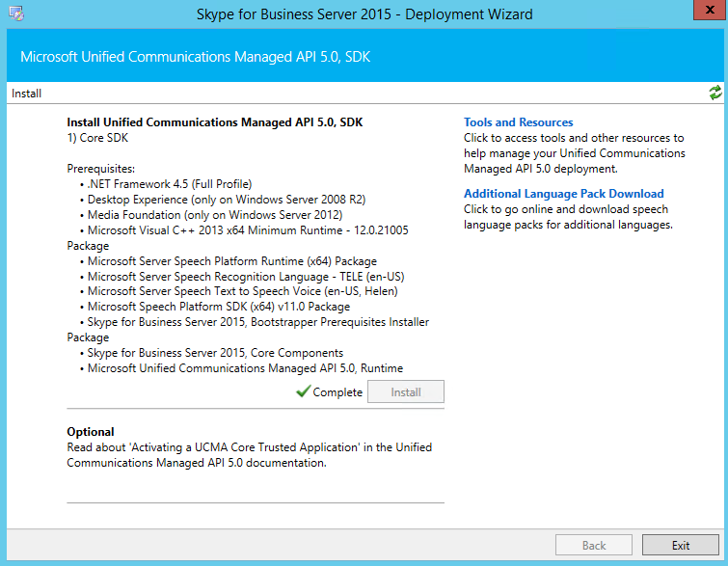Click the disabled Back button

click(x=594, y=545)
